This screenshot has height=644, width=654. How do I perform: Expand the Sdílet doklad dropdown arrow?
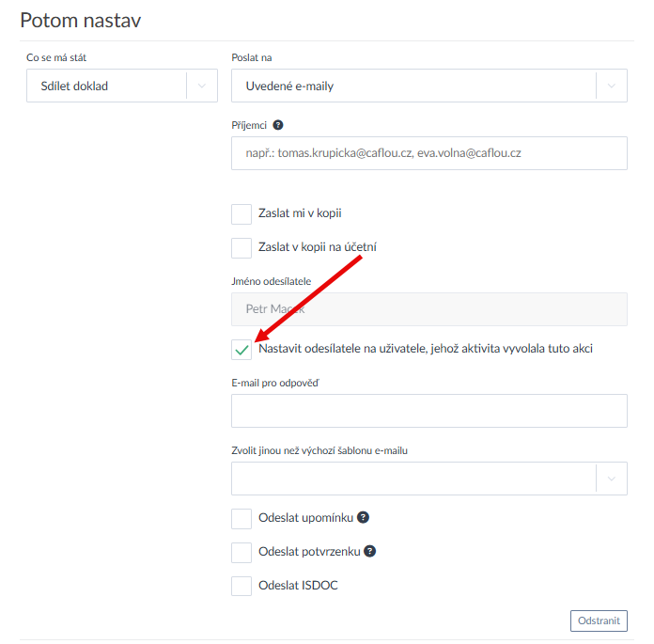(201, 86)
